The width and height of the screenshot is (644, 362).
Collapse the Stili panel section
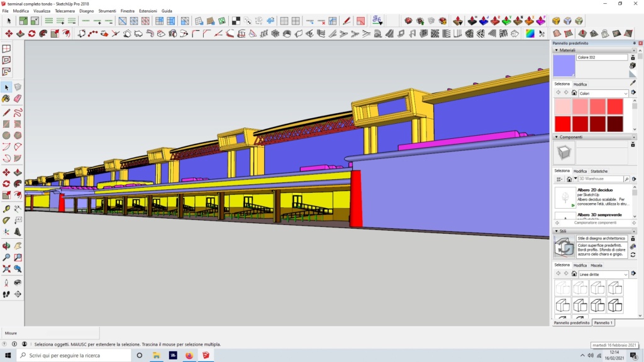click(x=557, y=231)
